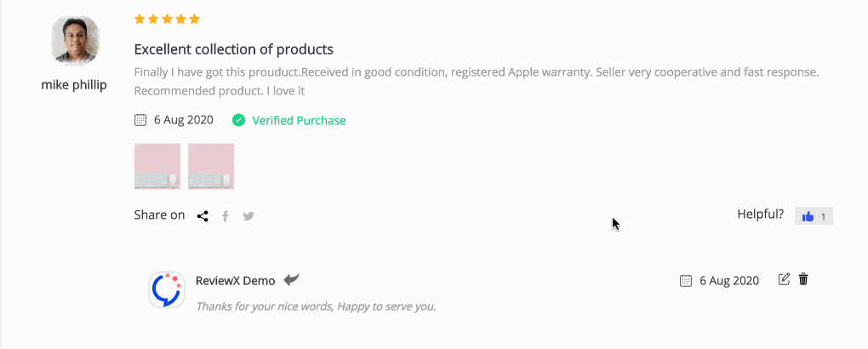Click the review title Excellent collection of products
868x349 pixels.
click(234, 49)
